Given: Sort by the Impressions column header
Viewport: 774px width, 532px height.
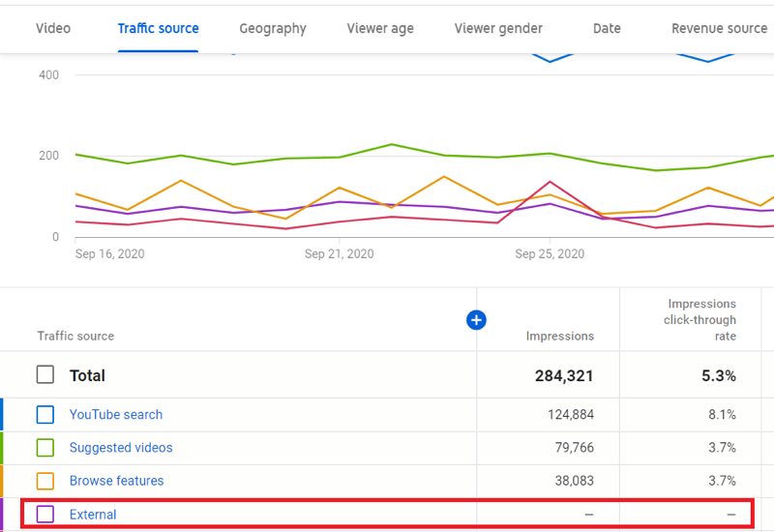Looking at the screenshot, I should click(x=559, y=336).
